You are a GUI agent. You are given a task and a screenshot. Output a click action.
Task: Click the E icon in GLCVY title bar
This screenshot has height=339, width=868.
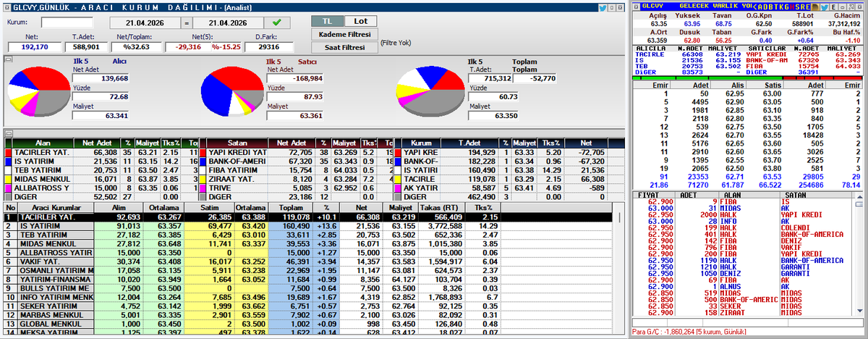pyautogui.click(x=833, y=7)
